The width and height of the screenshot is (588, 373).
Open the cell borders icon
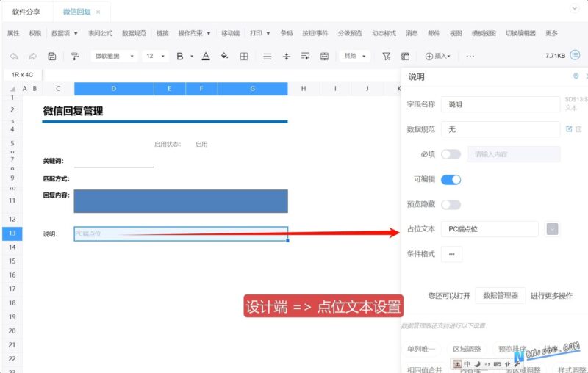click(x=244, y=57)
